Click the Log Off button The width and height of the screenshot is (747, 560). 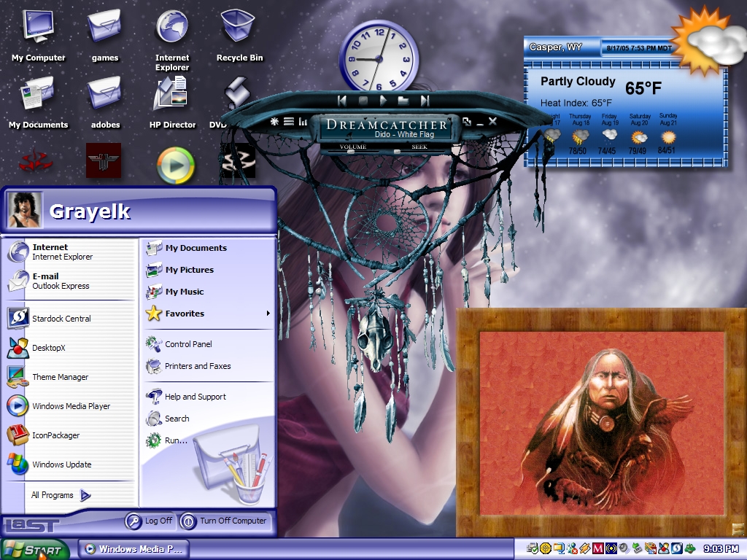[x=149, y=521]
